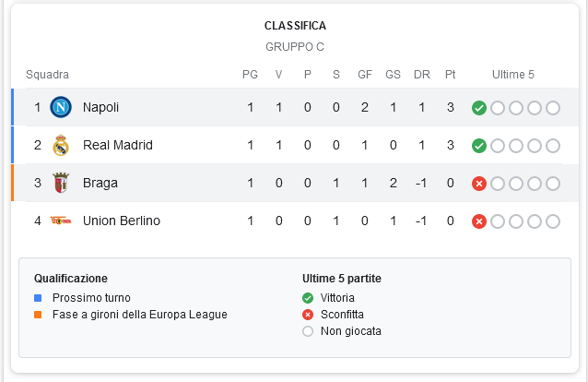Click the red Sconfitta legend icon
The height and width of the screenshot is (382, 588).
(308, 315)
